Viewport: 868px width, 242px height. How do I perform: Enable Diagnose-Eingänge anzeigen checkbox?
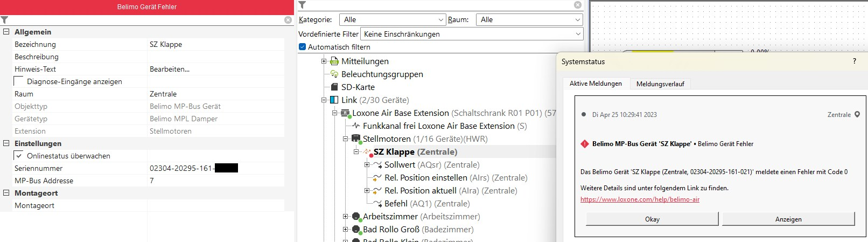tap(19, 81)
